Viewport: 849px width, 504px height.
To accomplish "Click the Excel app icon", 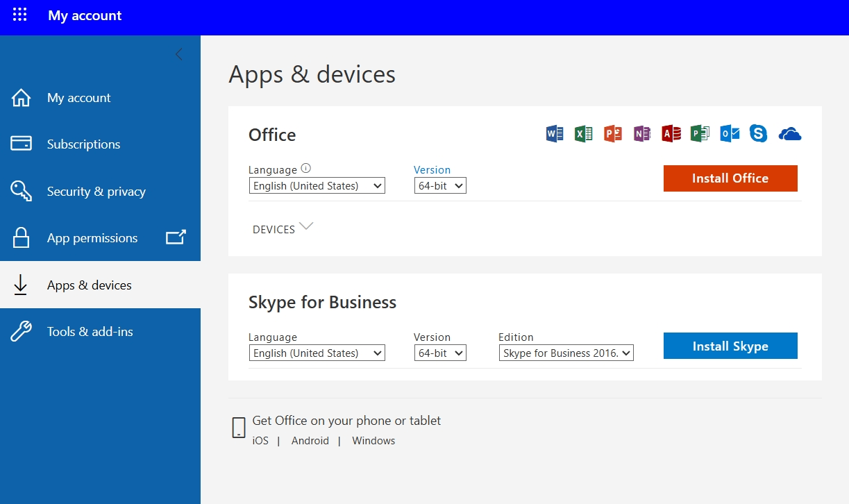I will click(583, 133).
